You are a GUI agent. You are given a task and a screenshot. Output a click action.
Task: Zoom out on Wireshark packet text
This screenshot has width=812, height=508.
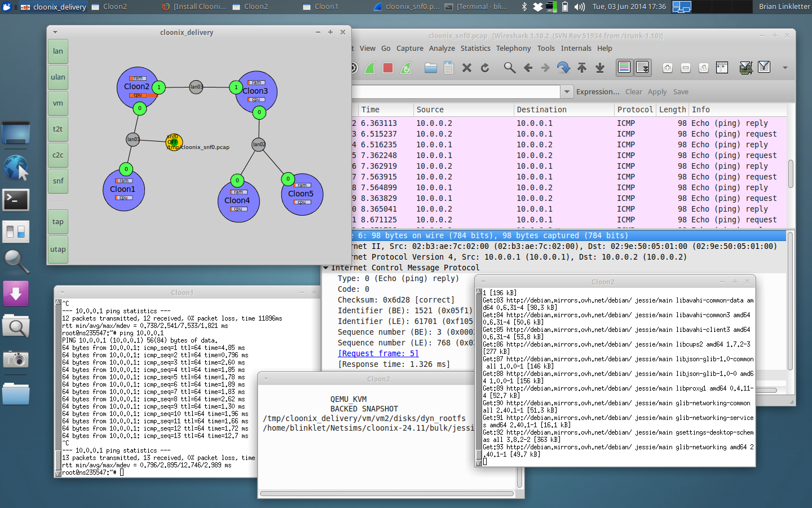[x=686, y=68]
